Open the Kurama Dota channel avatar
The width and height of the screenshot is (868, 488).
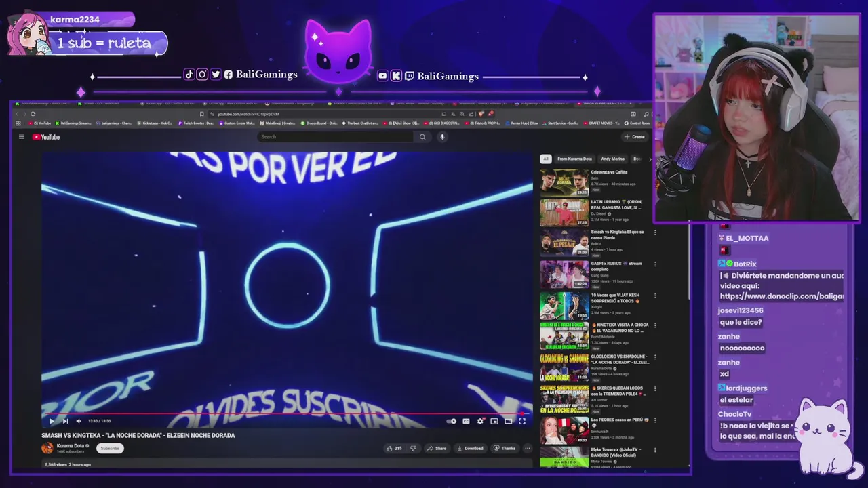(47, 448)
